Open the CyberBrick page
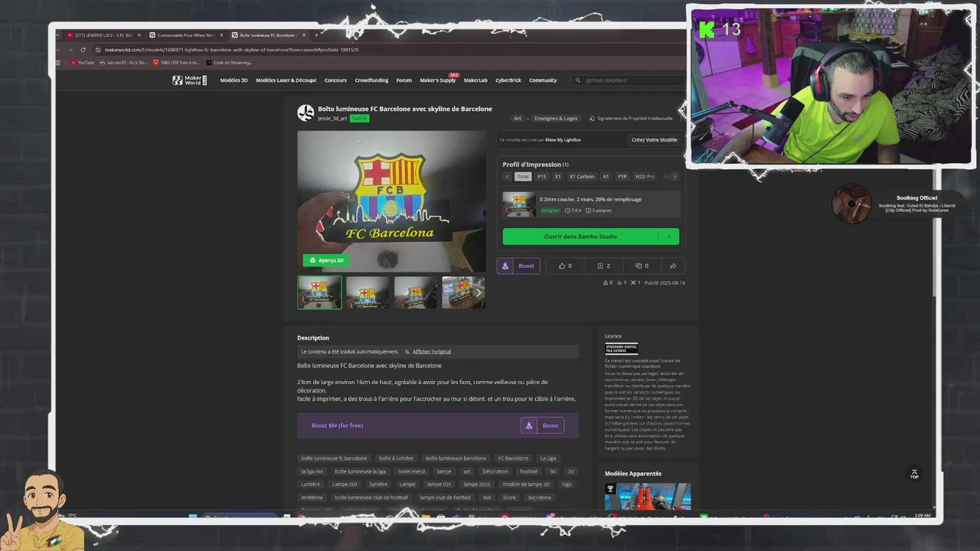This screenshot has width=980, height=551. [508, 80]
